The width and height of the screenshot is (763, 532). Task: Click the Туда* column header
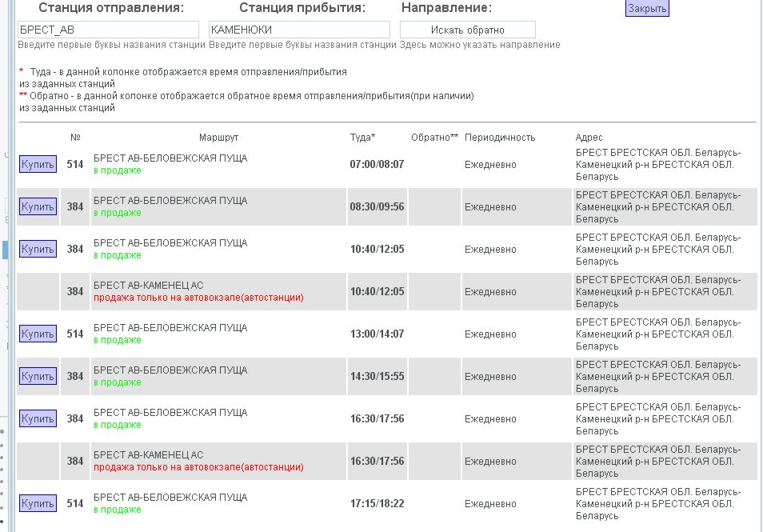click(362, 138)
